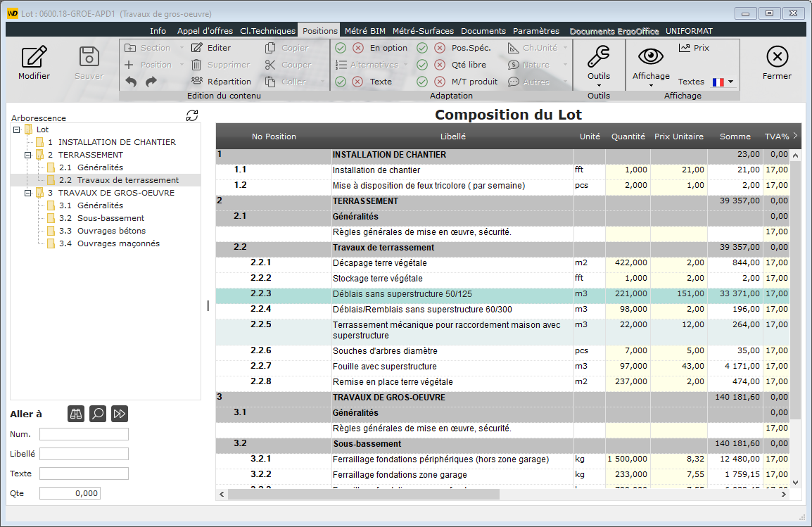
Task: Enable En option with green check
Action: 341,48
